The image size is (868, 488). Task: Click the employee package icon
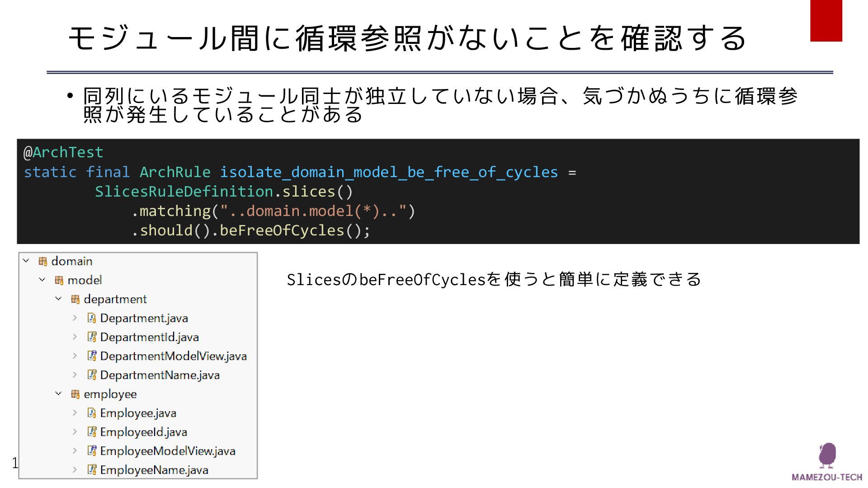click(x=75, y=394)
